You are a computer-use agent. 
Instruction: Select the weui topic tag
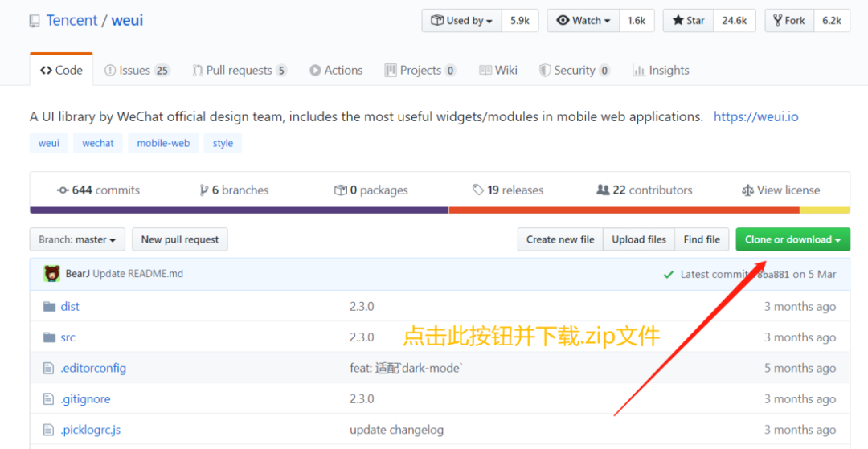49,143
